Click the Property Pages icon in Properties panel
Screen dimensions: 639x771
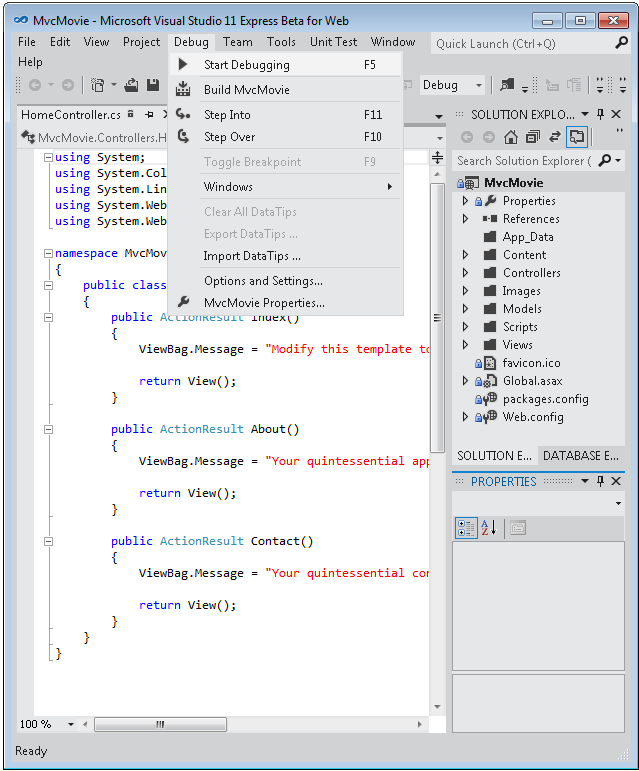518,528
